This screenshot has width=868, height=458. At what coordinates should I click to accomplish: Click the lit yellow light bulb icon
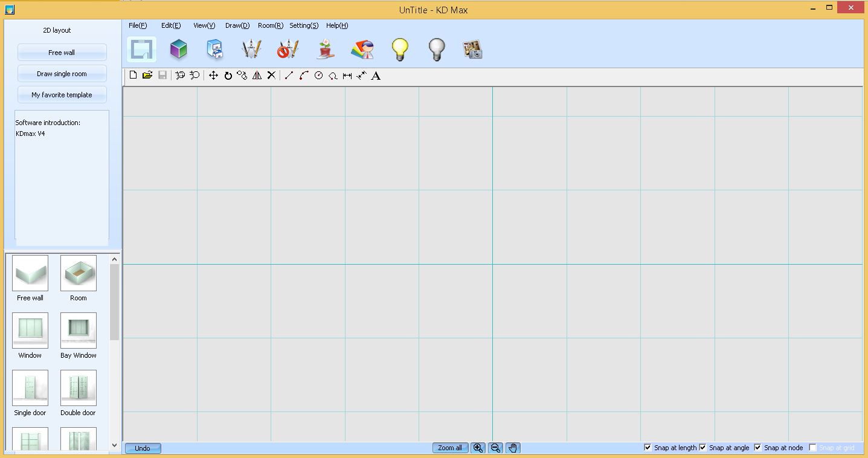click(400, 50)
